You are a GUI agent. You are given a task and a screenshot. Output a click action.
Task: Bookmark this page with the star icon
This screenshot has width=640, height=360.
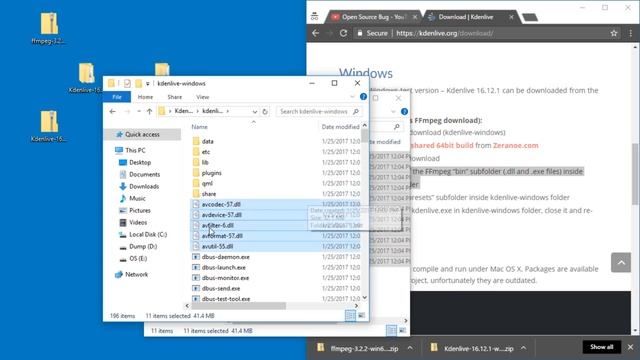pos(614,33)
